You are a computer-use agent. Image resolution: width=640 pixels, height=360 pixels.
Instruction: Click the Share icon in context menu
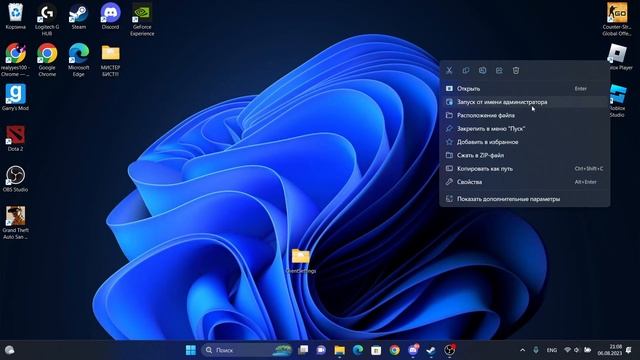pos(499,71)
